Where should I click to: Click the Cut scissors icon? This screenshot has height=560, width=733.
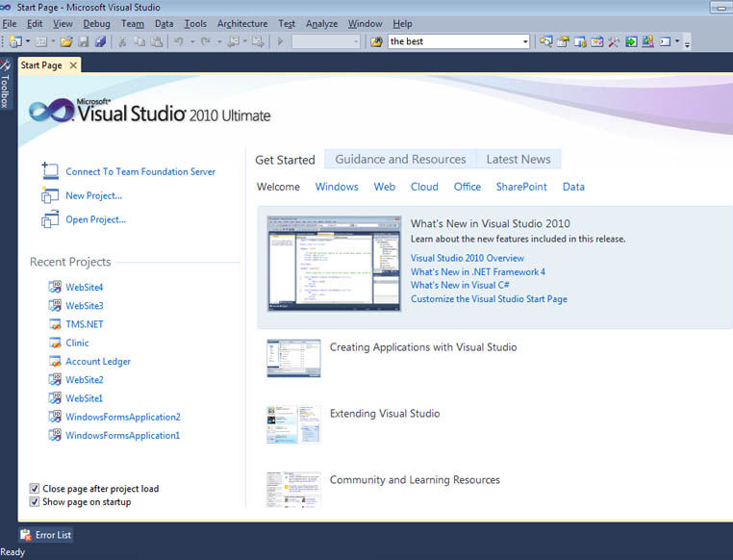pyautogui.click(x=122, y=41)
